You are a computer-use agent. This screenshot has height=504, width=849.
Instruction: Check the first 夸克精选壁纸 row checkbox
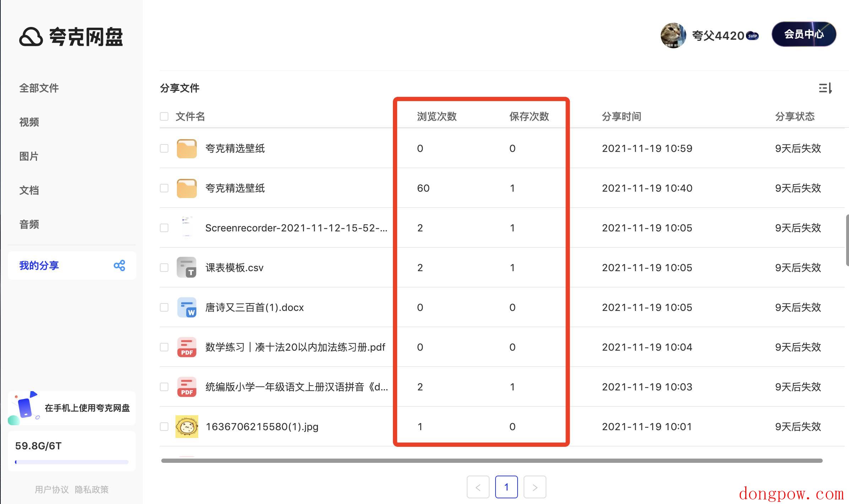coord(164,148)
